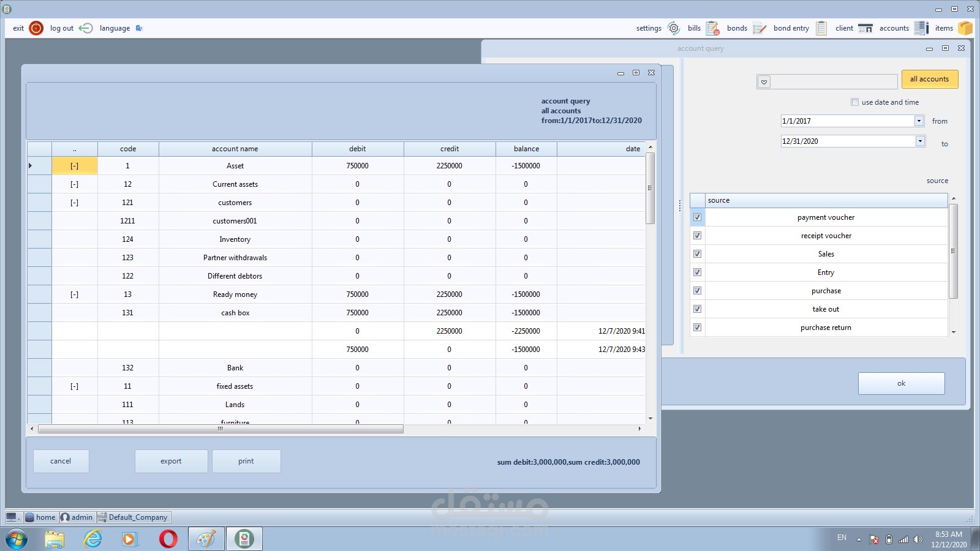This screenshot has width=980, height=551.
Task: Click the Default_Company status bar tab
Action: pyautogui.click(x=133, y=517)
